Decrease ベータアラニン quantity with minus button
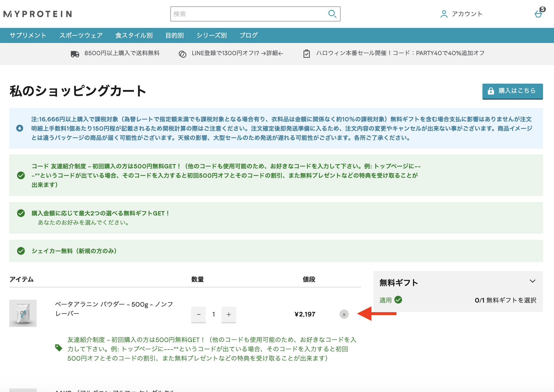This screenshot has width=554, height=392. tap(199, 314)
